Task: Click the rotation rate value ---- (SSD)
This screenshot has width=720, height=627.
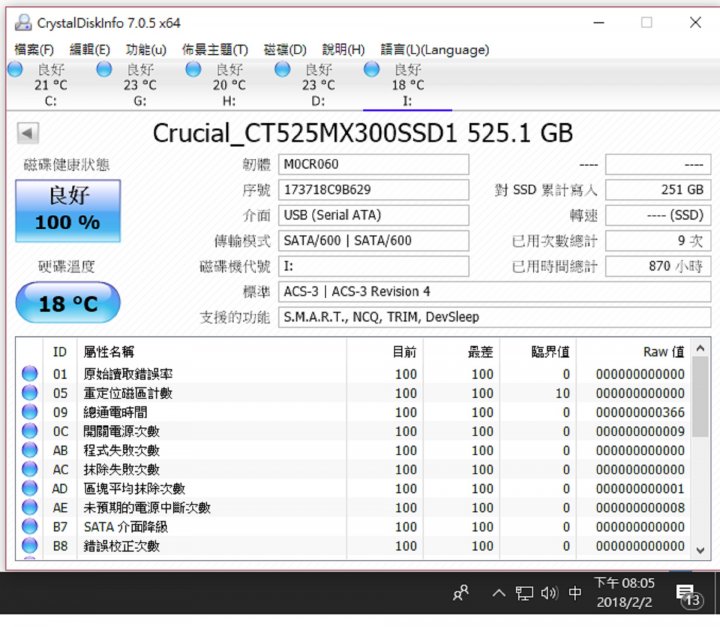Action: (658, 215)
